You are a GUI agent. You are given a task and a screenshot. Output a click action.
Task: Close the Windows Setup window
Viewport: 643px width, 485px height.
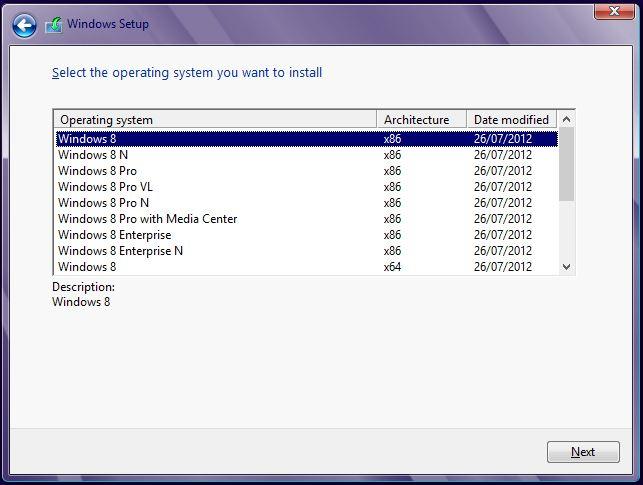pyautogui.click(x=614, y=11)
